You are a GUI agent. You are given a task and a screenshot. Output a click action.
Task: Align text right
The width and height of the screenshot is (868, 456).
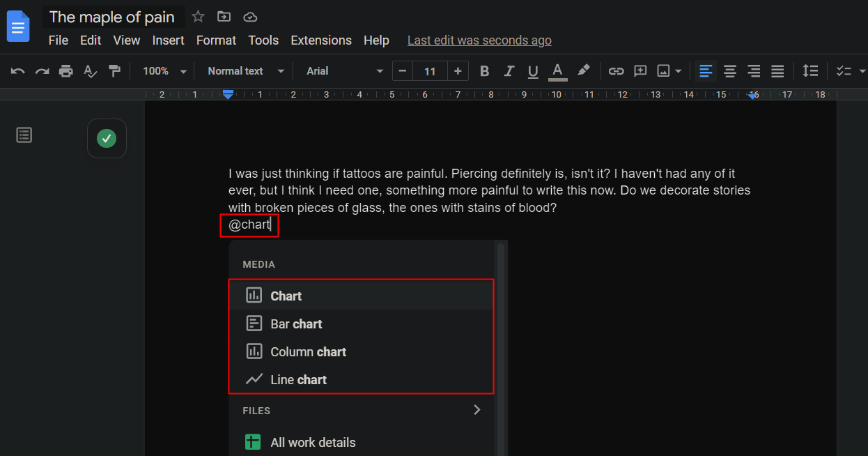(x=754, y=71)
